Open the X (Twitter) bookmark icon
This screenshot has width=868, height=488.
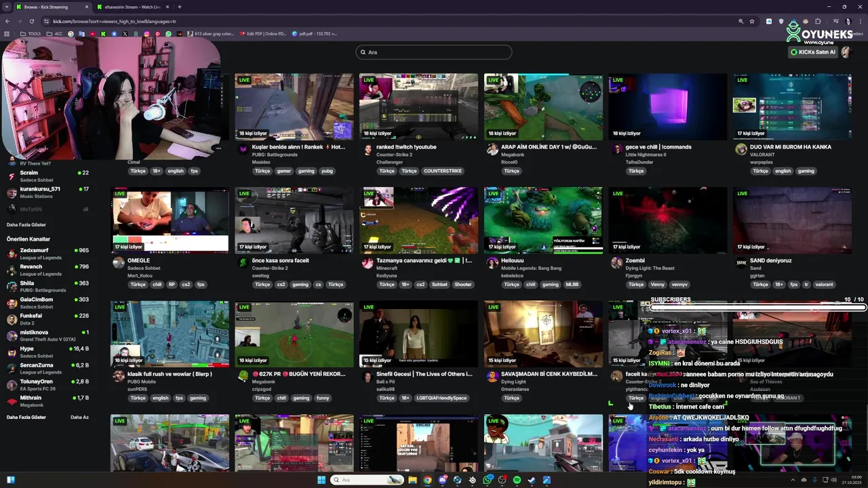(125, 33)
